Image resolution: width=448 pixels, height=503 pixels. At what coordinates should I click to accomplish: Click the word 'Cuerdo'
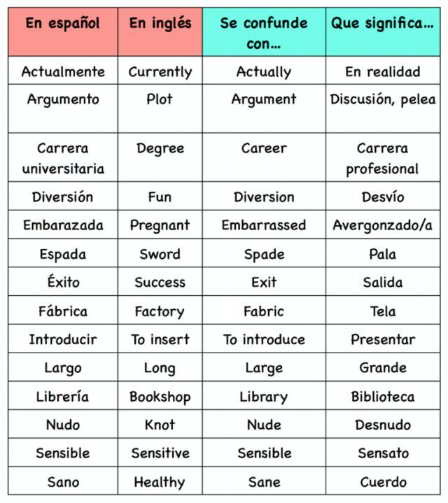pyautogui.click(x=382, y=482)
